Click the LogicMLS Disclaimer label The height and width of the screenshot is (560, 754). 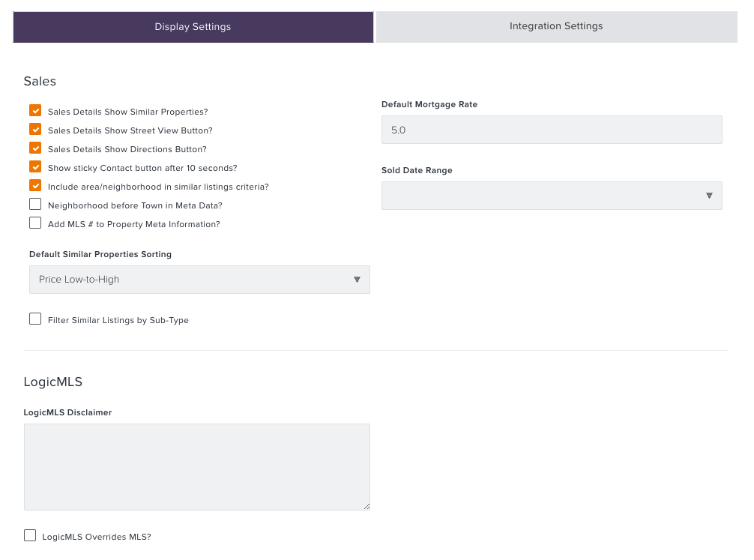(x=67, y=413)
